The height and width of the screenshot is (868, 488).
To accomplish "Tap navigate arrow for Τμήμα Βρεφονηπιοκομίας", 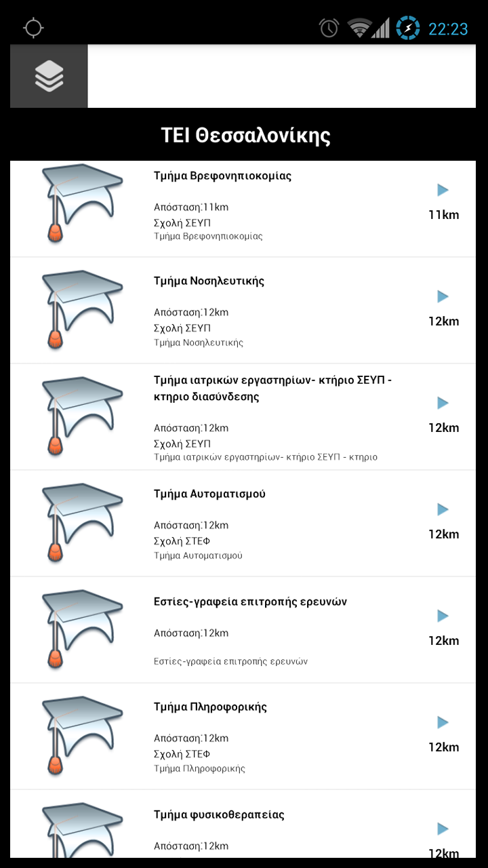I will [x=443, y=190].
